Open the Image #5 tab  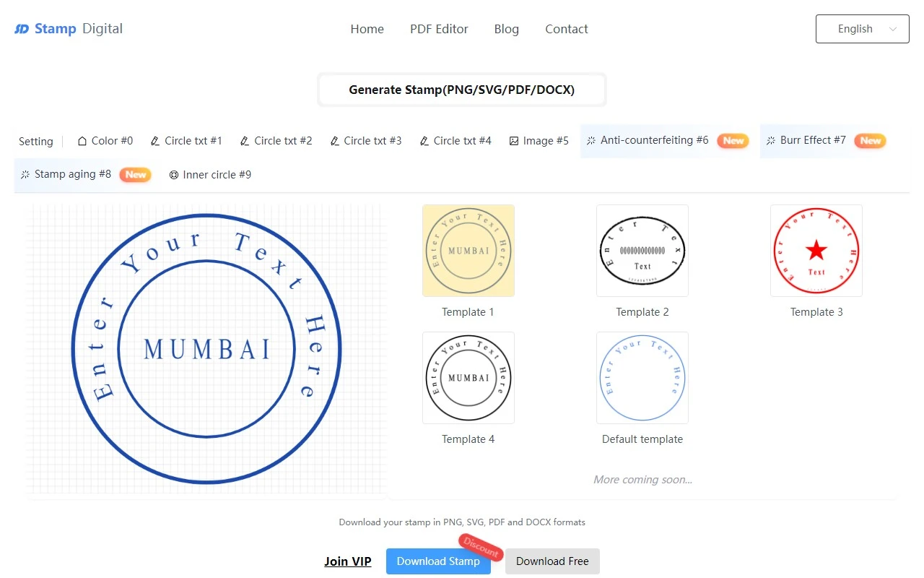point(539,141)
